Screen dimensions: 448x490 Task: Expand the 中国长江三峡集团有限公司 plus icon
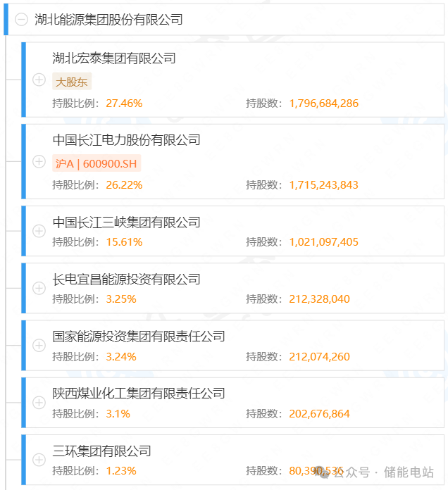[x=39, y=231]
